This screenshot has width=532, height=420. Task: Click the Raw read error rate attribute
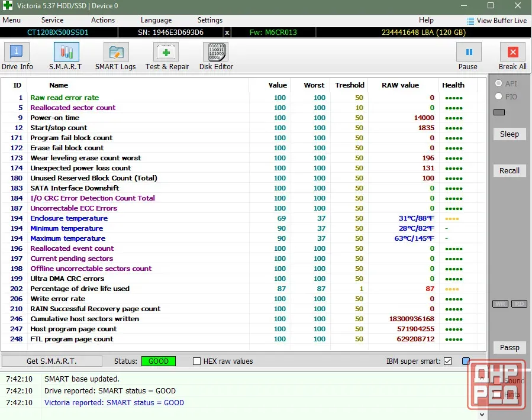(x=65, y=98)
